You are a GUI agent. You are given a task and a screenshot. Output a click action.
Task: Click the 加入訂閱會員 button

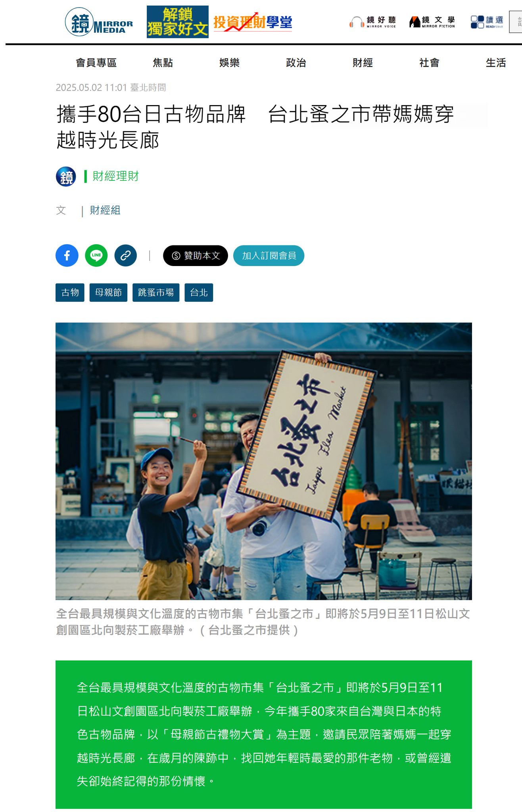pyautogui.click(x=269, y=256)
